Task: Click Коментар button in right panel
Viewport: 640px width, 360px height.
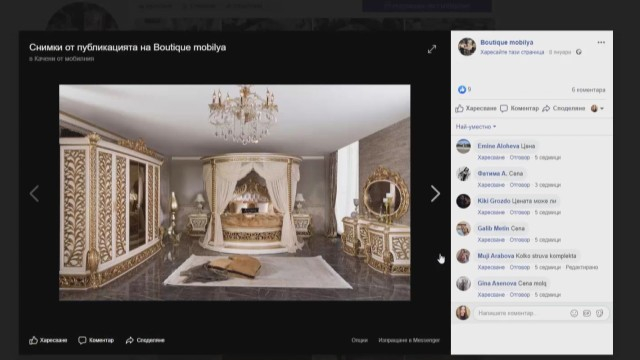Action: [520, 108]
